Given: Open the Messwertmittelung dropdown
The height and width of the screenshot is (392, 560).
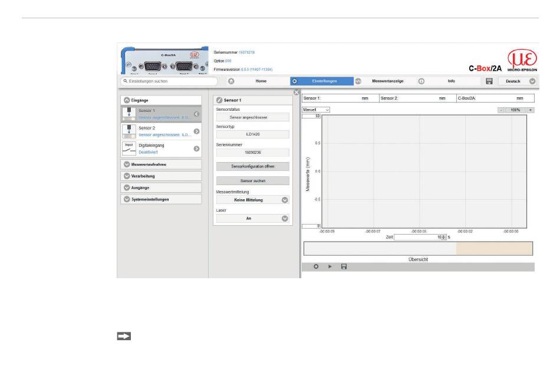Looking at the screenshot, I should click(252, 200).
